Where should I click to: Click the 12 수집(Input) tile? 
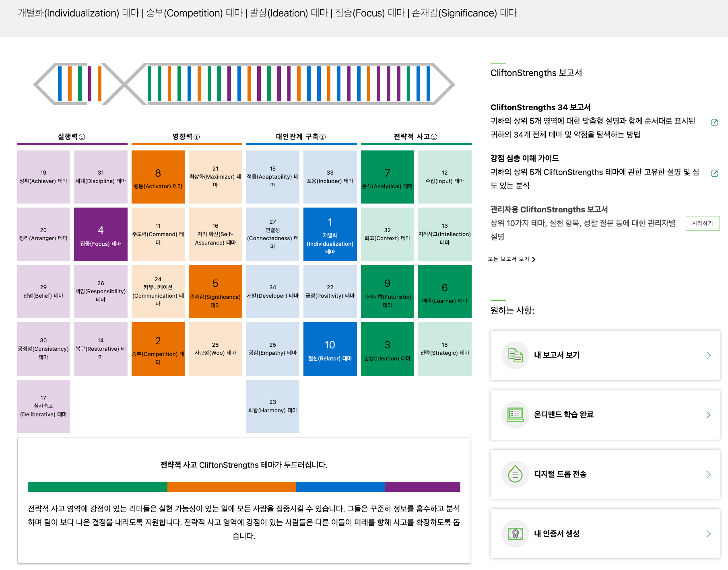445,177
